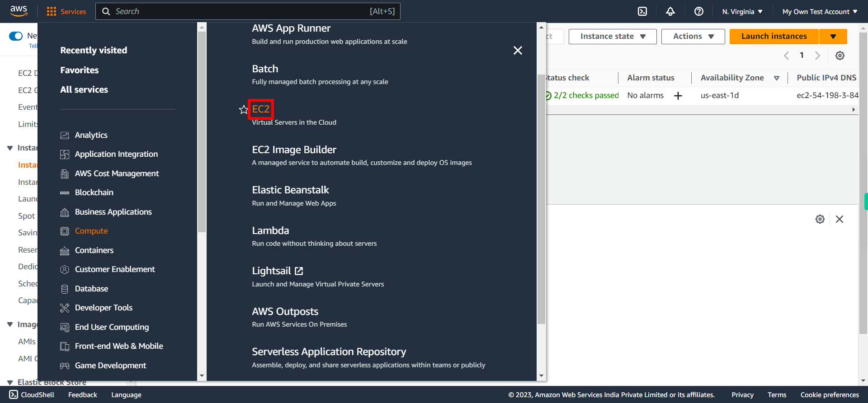Click the Customer Enablement icon
Viewport: 868px width, 403px height.
click(x=65, y=270)
